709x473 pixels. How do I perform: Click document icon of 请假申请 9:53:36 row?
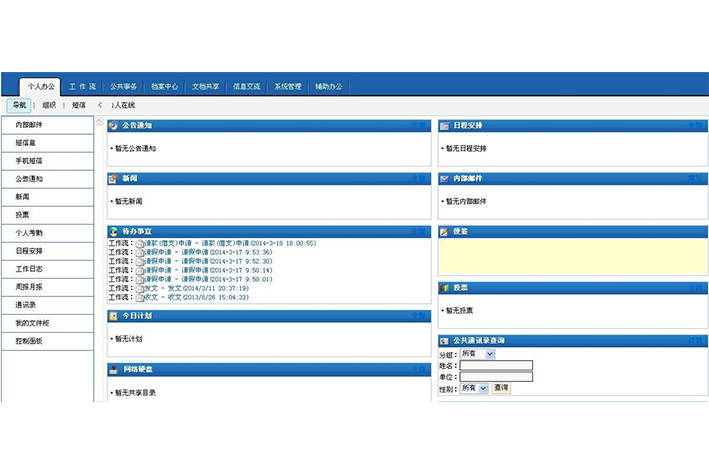pos(140,253)
